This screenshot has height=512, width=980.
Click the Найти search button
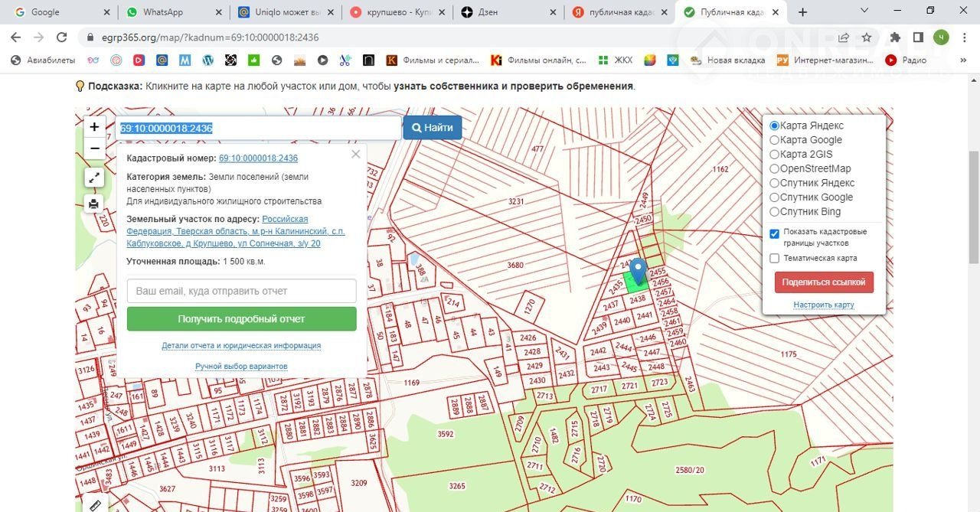433,128
